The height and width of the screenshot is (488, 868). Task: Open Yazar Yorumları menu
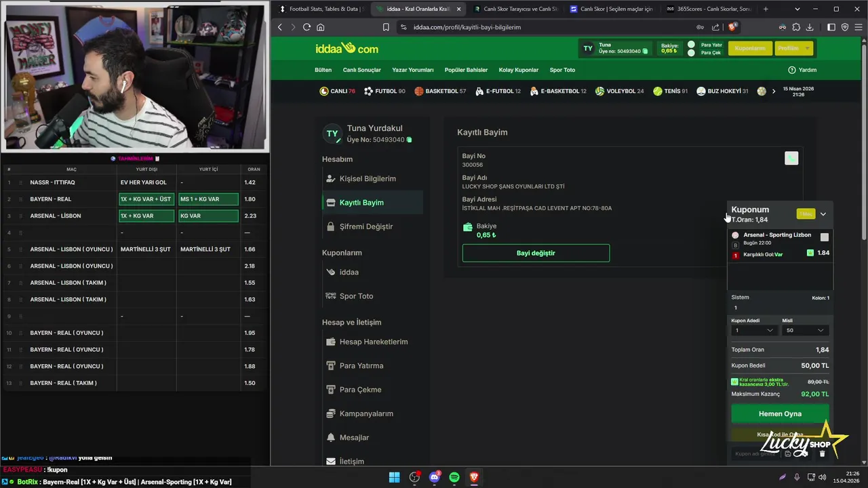click(x=412, y=70)
